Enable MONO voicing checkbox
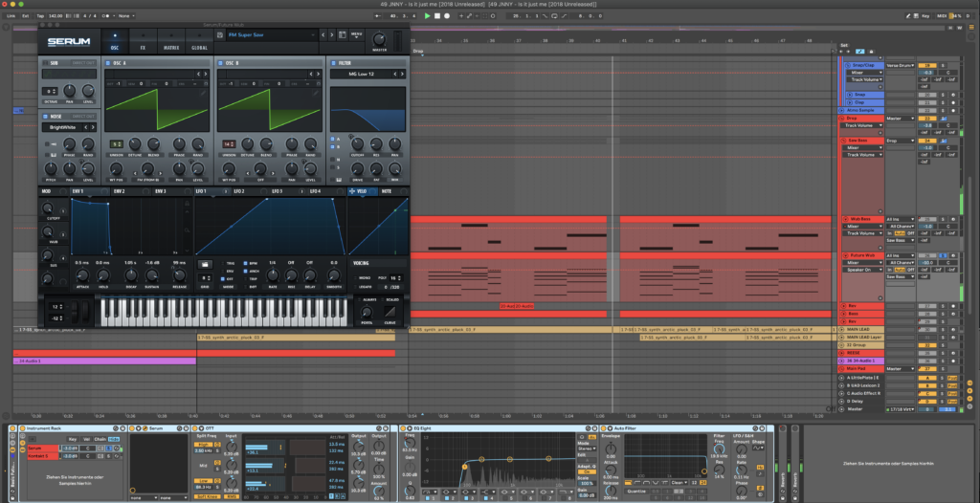The height and width of the screenshot is (503, 980). [x=354, y=277]
